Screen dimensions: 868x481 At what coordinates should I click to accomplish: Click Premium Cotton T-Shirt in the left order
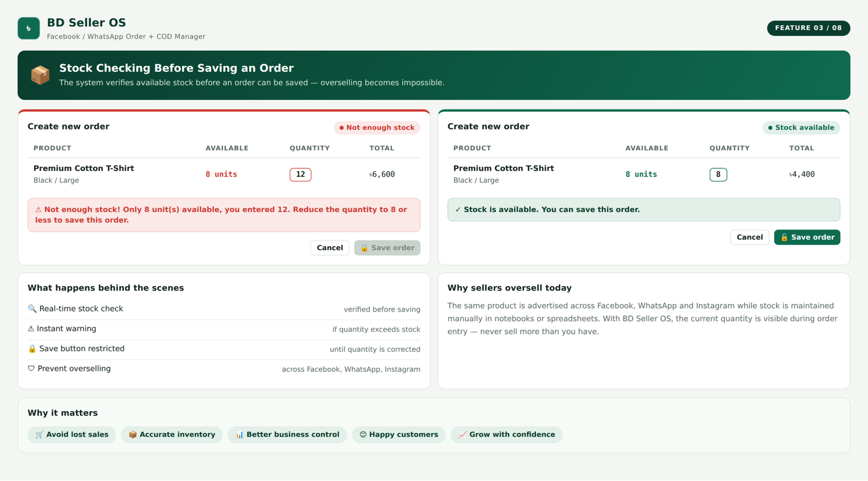tap(84, 168)
